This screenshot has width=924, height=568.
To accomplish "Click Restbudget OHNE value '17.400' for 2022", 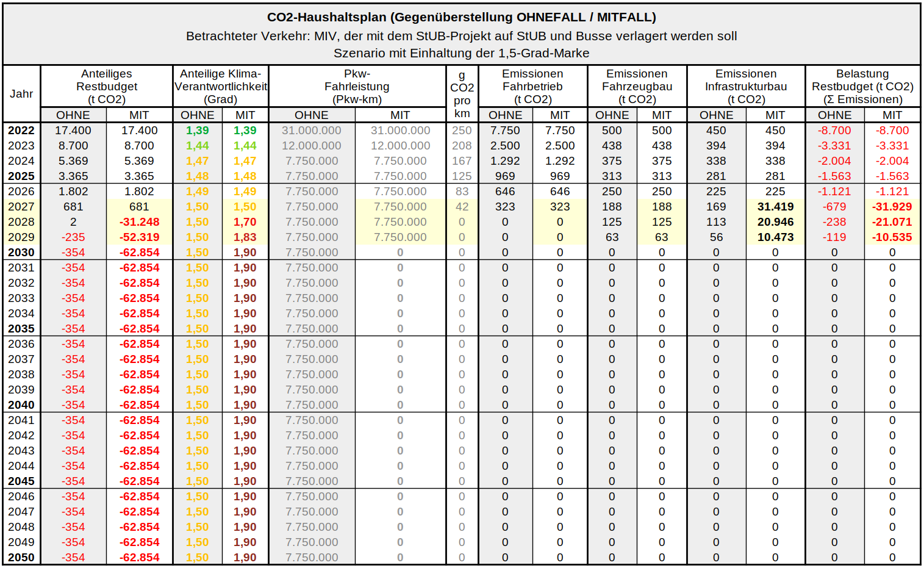I will pos(73,131).
